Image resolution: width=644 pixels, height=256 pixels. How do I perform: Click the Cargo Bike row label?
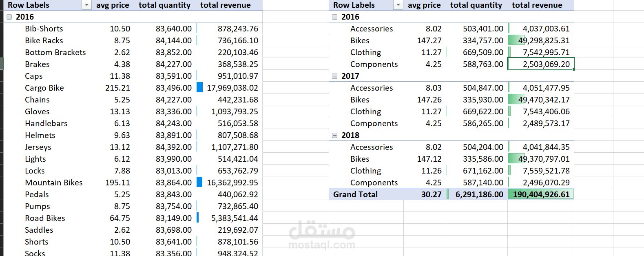pos(44,88)
